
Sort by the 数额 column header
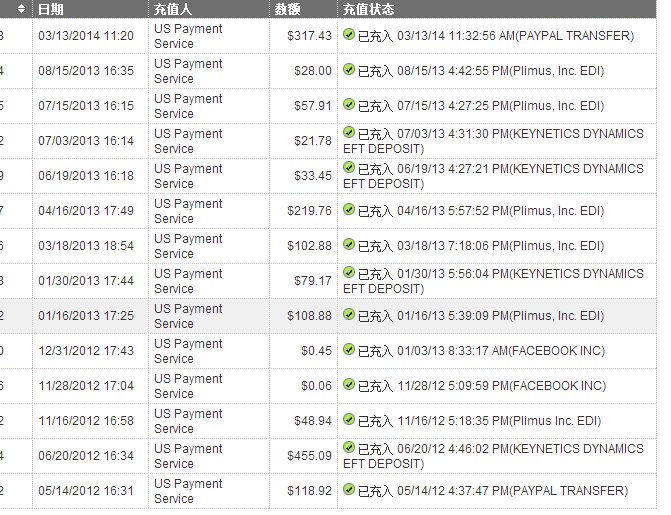coord(287,9)
